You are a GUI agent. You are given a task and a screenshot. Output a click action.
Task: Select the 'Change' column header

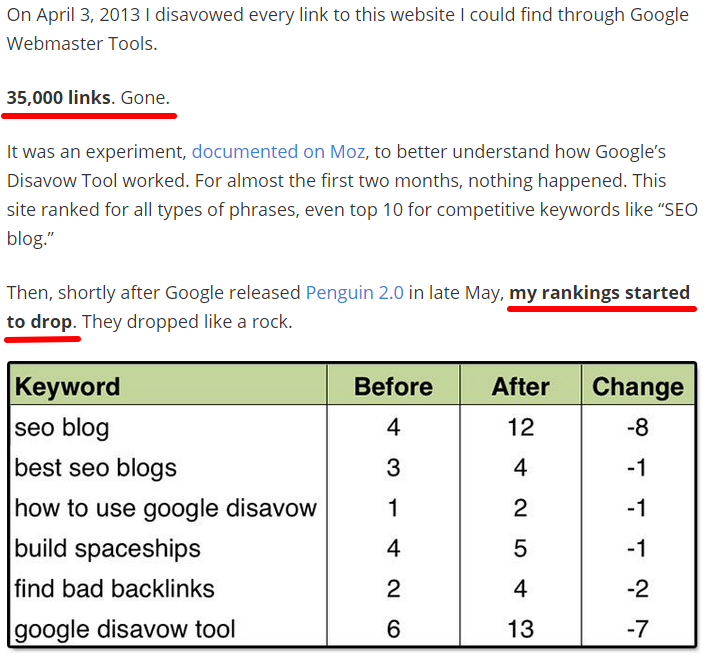(x=637, y=387)
